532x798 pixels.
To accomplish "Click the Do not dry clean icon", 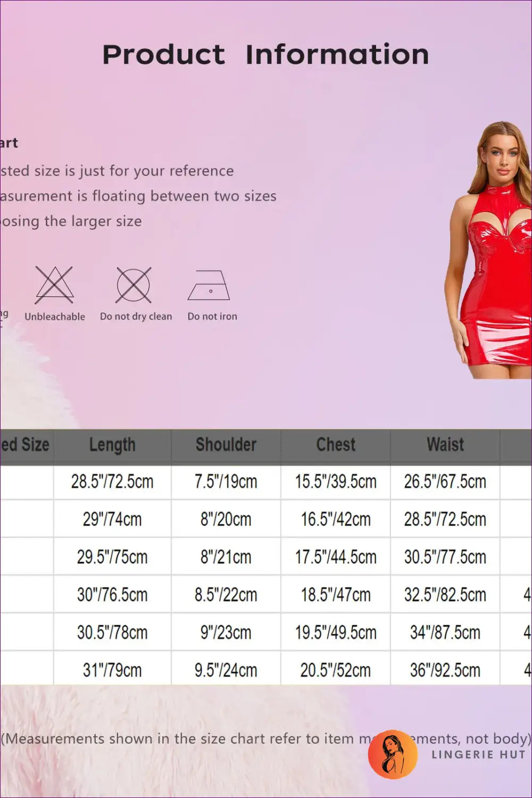I will click(x=134, y=285).
